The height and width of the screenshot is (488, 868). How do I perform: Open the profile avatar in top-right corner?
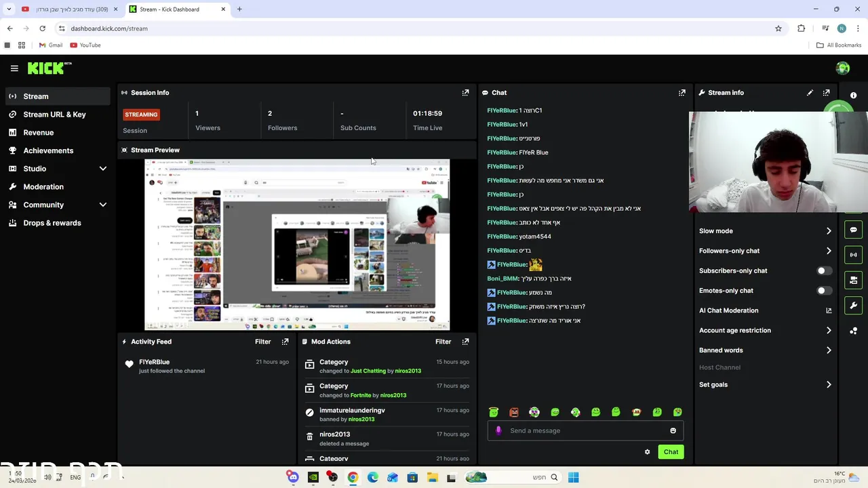(843, 68)
